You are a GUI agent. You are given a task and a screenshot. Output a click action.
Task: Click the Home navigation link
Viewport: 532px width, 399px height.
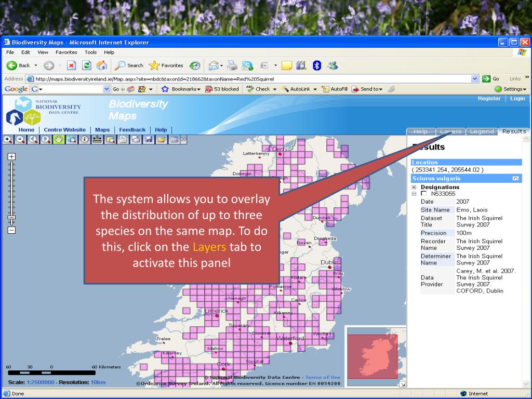pos(26,129)
